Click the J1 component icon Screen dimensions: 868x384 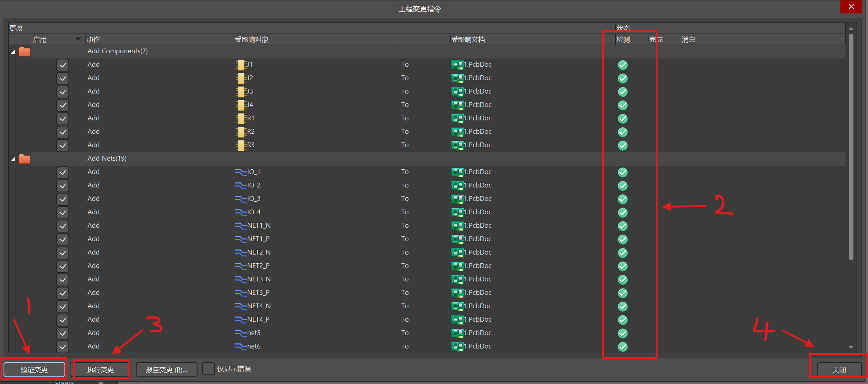(240, 65)
